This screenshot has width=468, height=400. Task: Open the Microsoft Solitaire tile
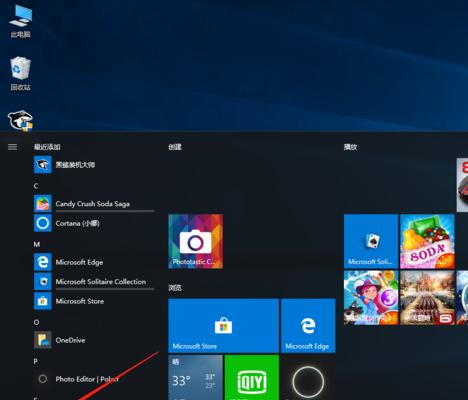coord(371,241)
